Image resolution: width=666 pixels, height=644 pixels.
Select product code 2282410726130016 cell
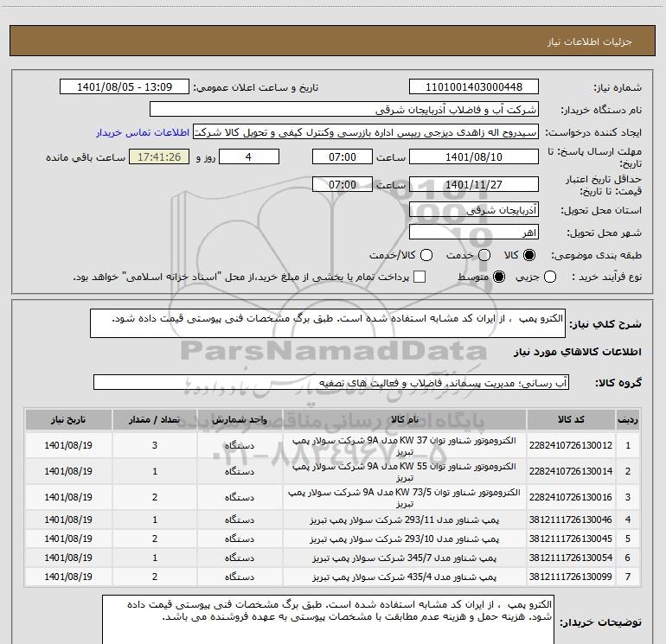click(571, 497)
